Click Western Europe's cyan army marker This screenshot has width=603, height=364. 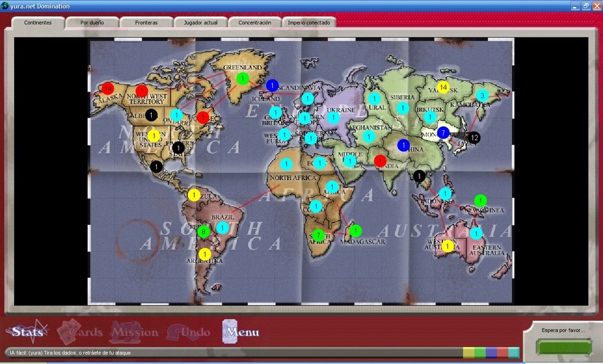(284, 135)
